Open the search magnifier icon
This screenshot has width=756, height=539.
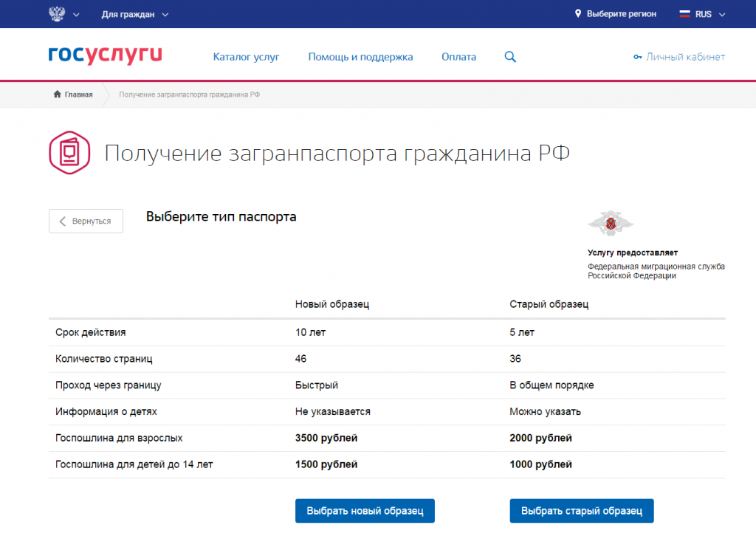[x=510, y=57]
